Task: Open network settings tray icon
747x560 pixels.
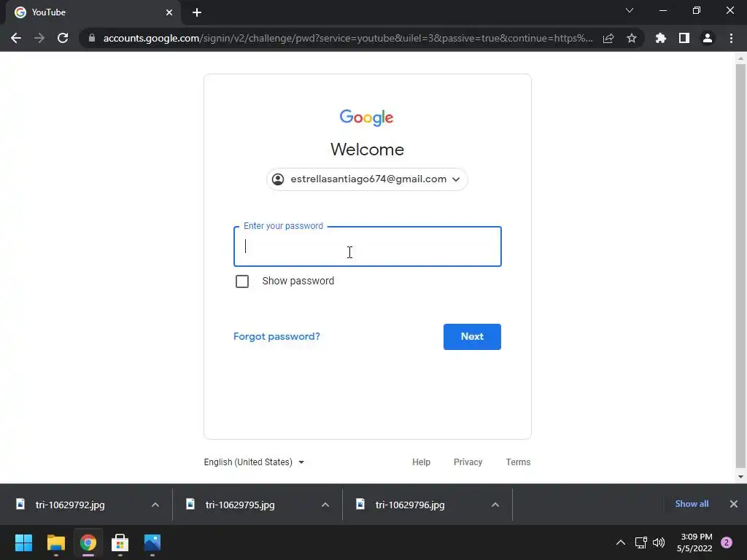Action: (x=640, y=542)
